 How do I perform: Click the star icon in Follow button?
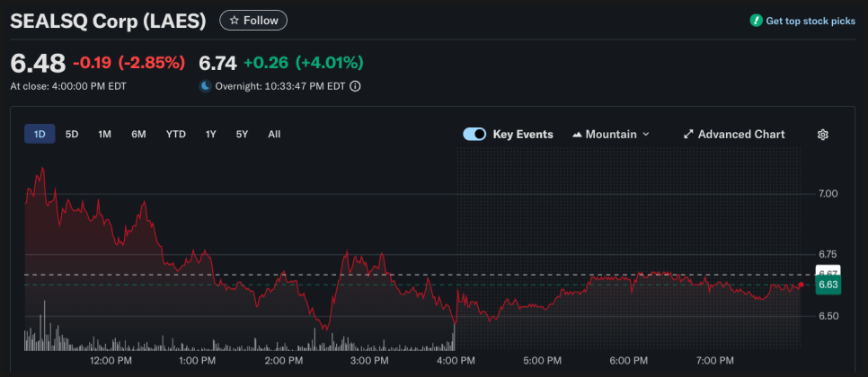click(x=235, y=20)
